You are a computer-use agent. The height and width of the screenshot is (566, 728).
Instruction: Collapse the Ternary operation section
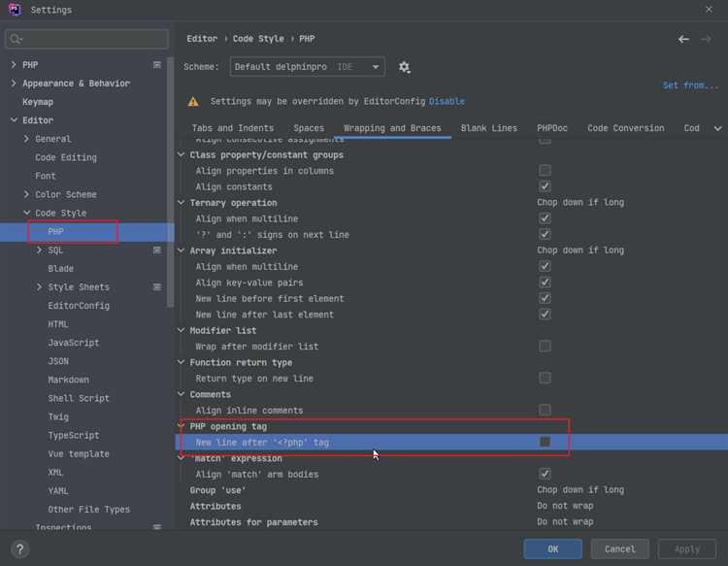[x=182, y=203]
